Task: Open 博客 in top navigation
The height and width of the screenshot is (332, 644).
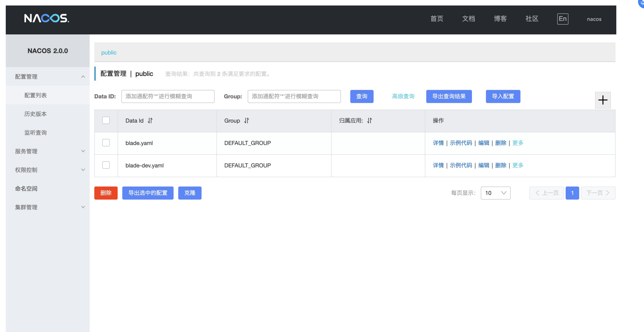Action: coord(500,19)
